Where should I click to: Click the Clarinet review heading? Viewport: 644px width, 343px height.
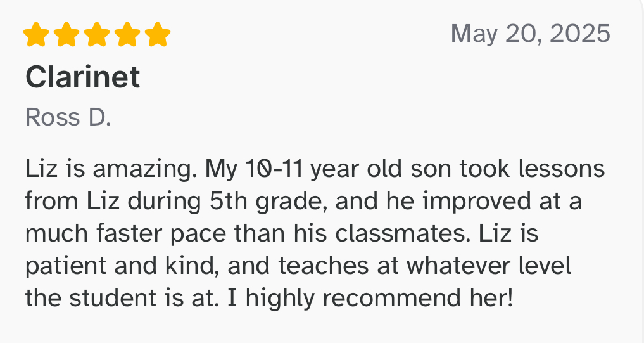[x=83, y=77]
